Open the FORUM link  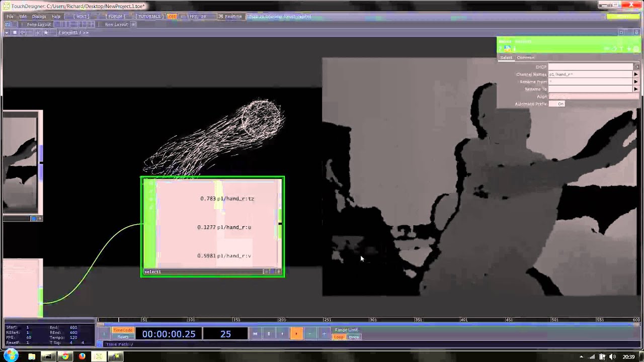[x=116, y=17]
